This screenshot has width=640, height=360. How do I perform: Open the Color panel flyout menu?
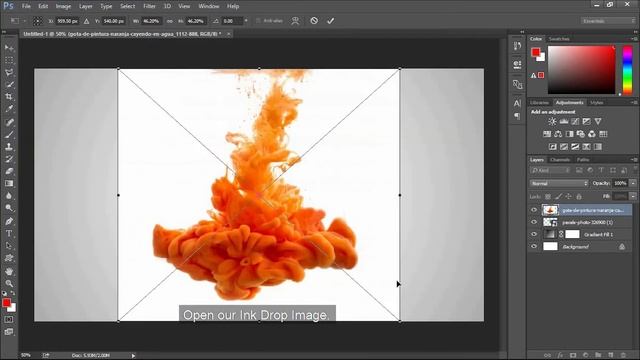634,39
